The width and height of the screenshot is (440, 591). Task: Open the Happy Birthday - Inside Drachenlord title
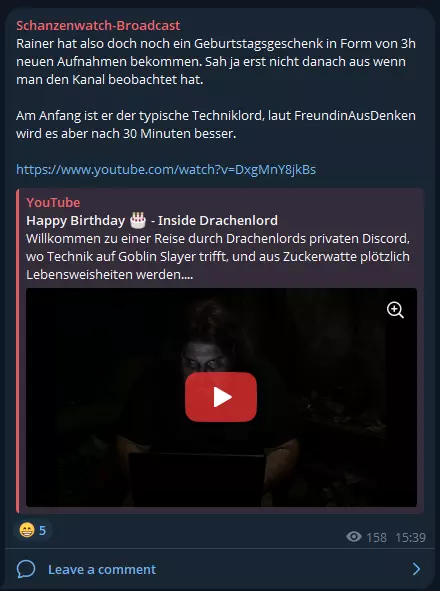click(x=152, y=220)
